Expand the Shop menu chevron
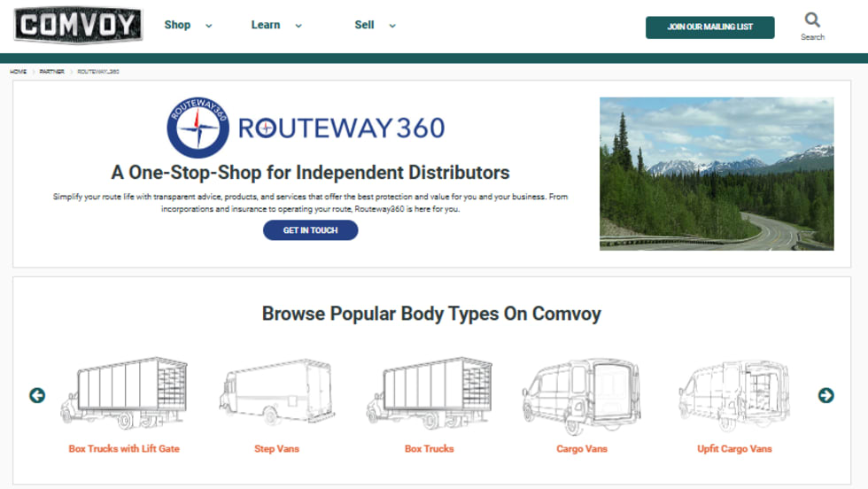 tap(209, 26)
